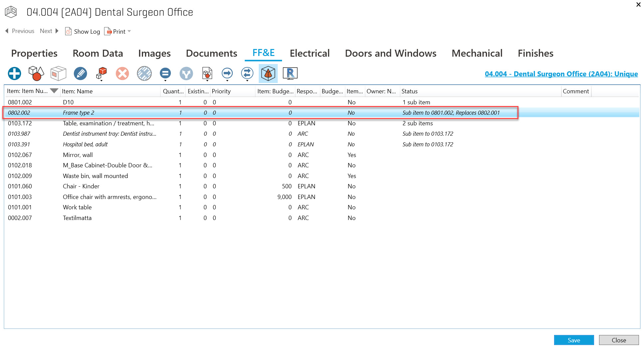Open the Dental Surgeon Office Unique link
644x350 pixels.
(x=561, y=74)
